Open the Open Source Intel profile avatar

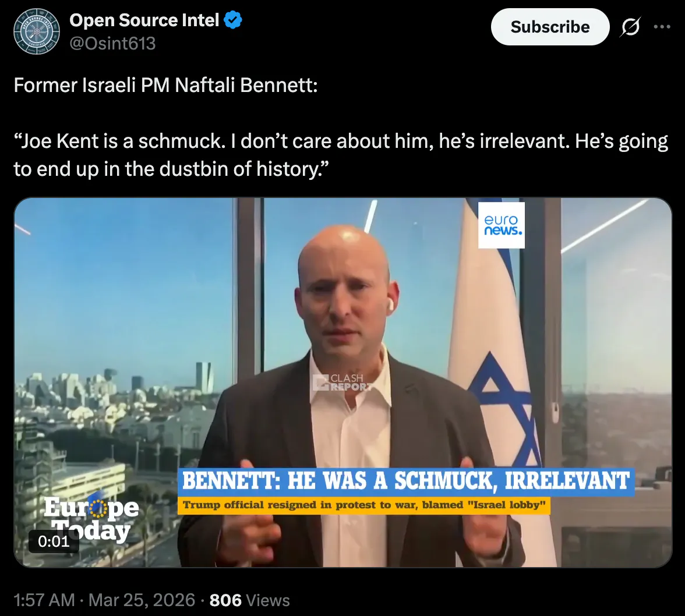pos(36,31)
